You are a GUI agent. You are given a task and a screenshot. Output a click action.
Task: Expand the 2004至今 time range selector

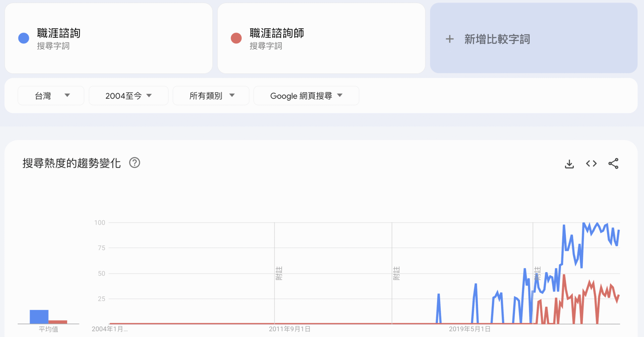point(128,95)
